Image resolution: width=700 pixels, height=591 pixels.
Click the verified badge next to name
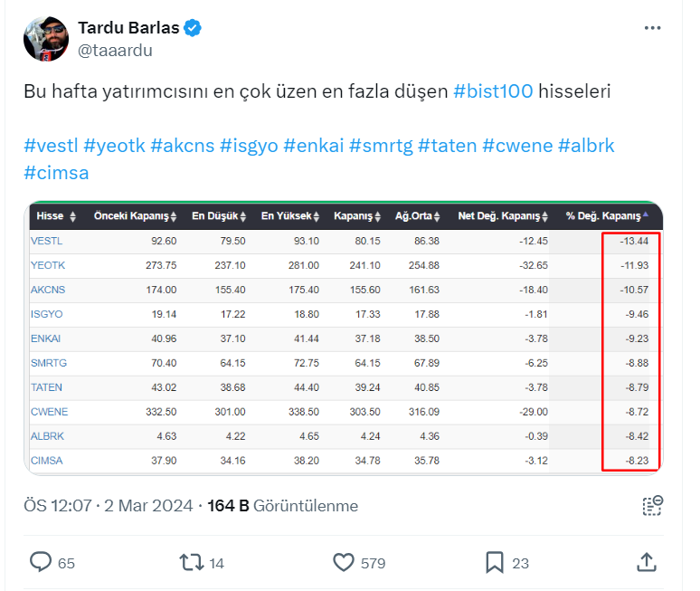pos(193,28)
